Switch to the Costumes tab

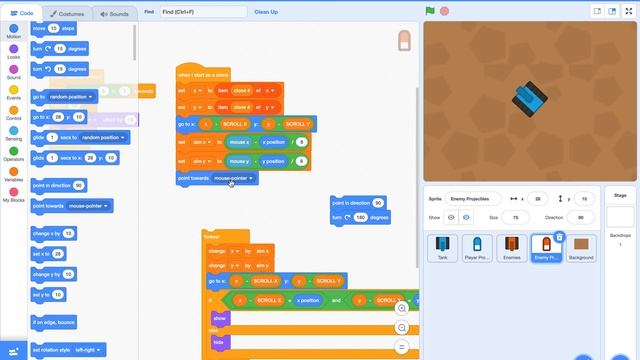click(67, 14)
